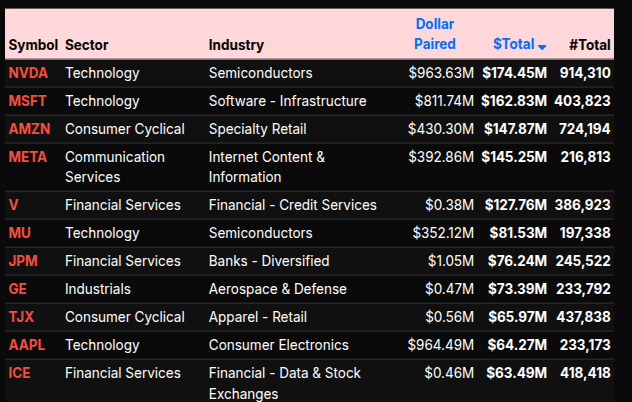632x402 pixels.
Task: Sort by the #Total column header
Action: pyautogui.click(x=589, y=44)
